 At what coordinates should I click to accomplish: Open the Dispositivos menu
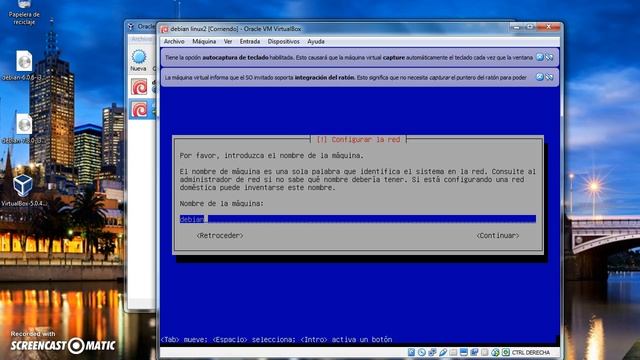284,42
